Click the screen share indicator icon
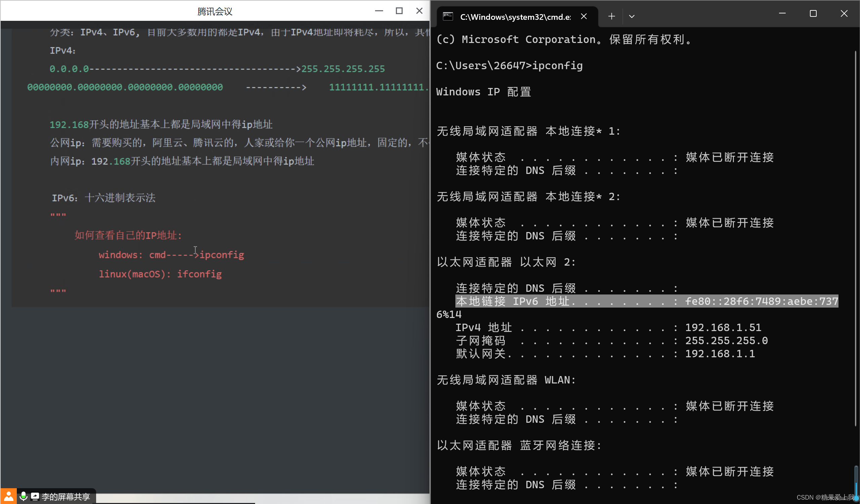The width and height of the screenshot is (860, 504). [x=35, y=496]
